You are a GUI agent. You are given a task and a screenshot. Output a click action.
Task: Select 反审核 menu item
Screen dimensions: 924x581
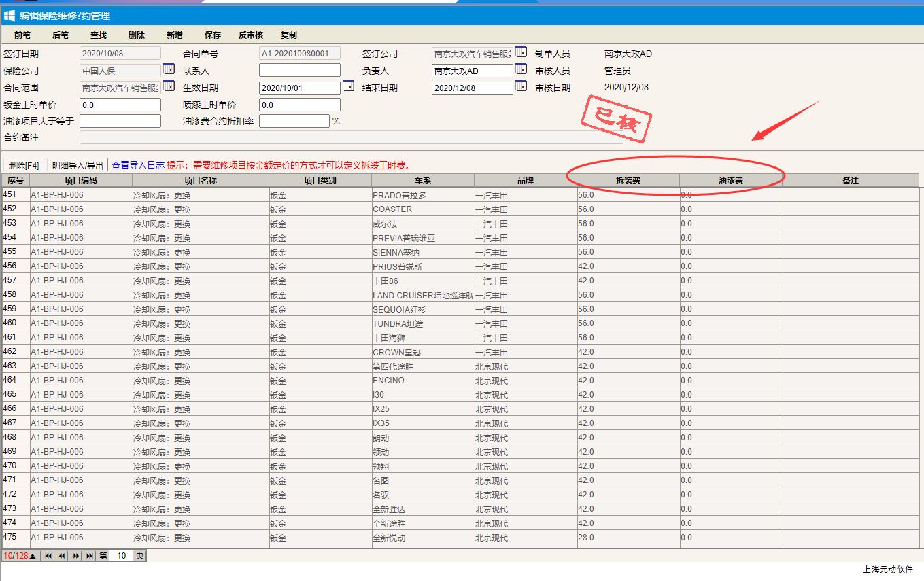251,35
